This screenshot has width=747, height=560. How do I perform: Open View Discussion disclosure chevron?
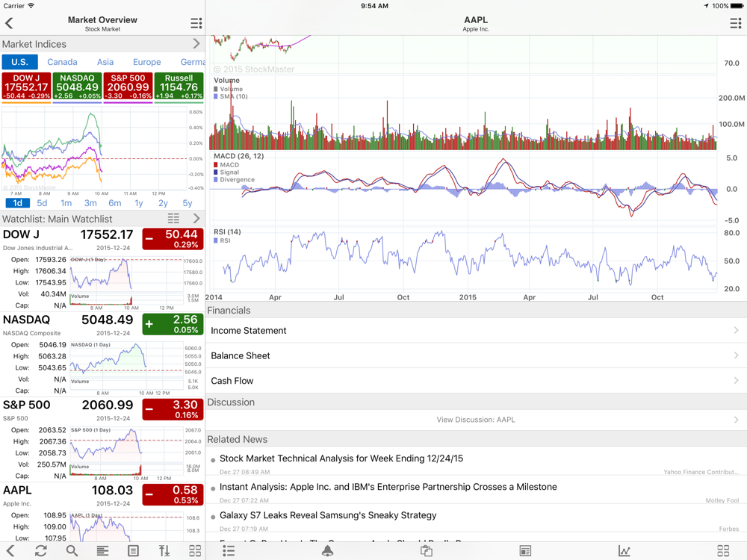click(x=736, y=420)
